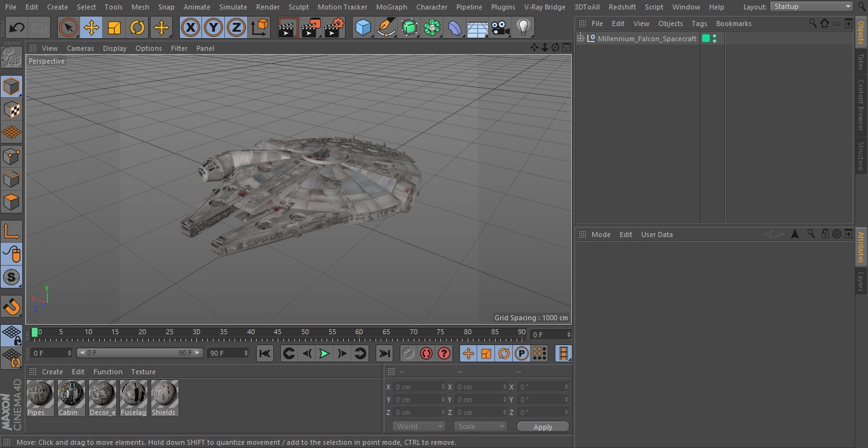Switch to Points mode
Viewport: 868px width, 448px height.
(11, 156)
